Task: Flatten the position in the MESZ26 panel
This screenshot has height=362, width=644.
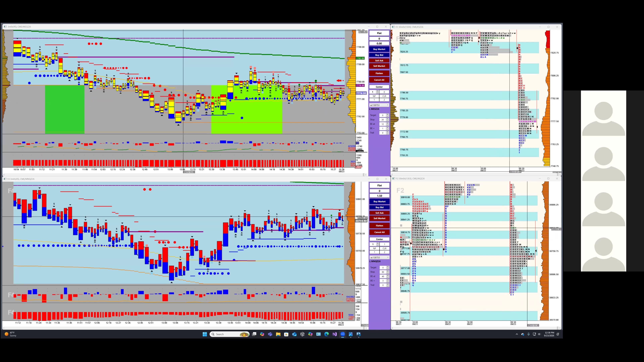Action: (x=379, y=73)
